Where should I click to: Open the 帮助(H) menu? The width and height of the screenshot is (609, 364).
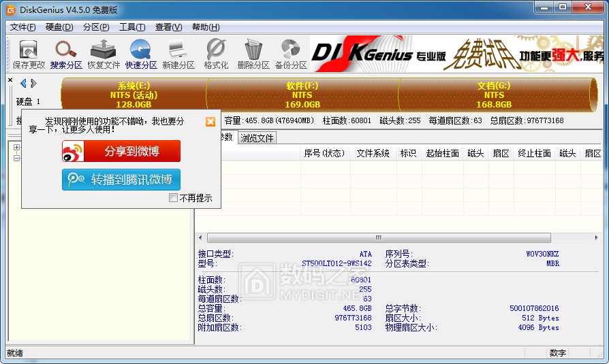click(206, 27)
